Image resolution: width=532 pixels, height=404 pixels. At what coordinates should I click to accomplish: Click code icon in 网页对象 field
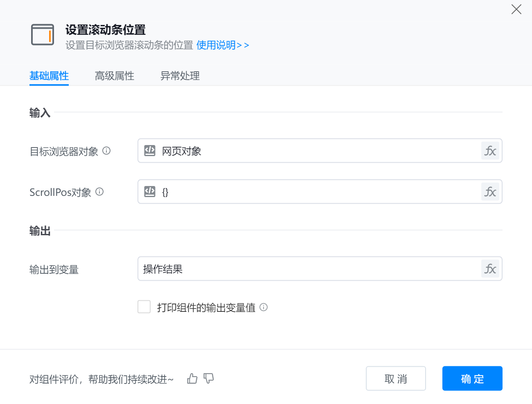[150, 151]
